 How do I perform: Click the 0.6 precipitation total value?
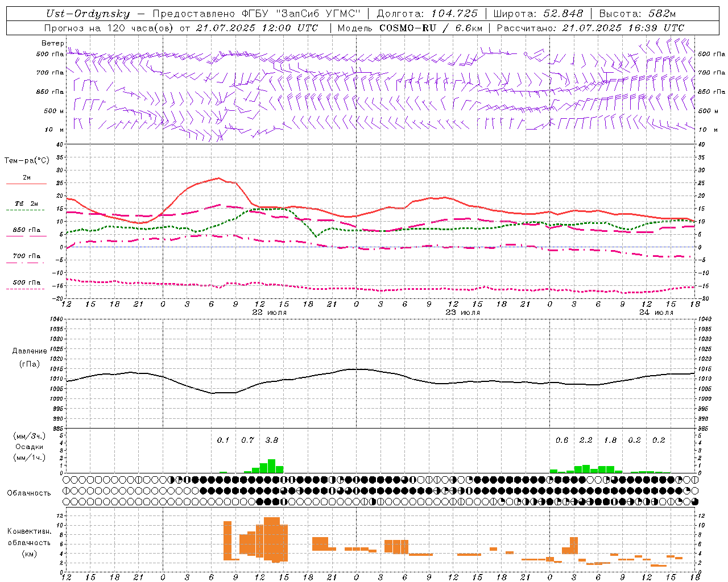(x=562, y=440)
